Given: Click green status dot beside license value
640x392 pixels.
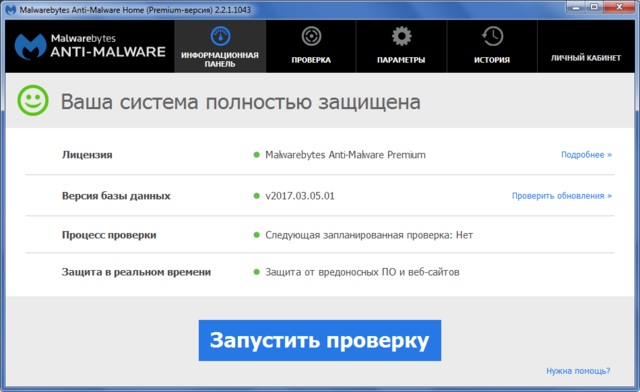Looking at the screenshot, I should [256, 155].
